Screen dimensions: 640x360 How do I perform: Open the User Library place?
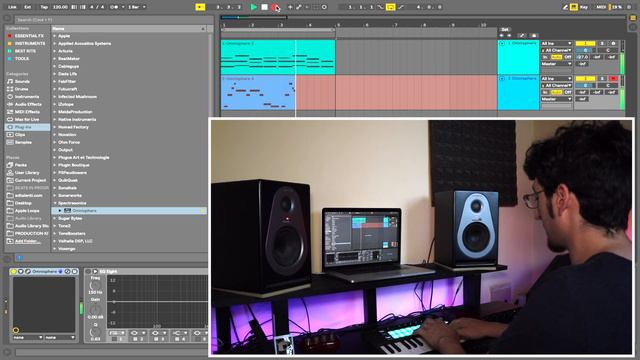click(27, 173)
